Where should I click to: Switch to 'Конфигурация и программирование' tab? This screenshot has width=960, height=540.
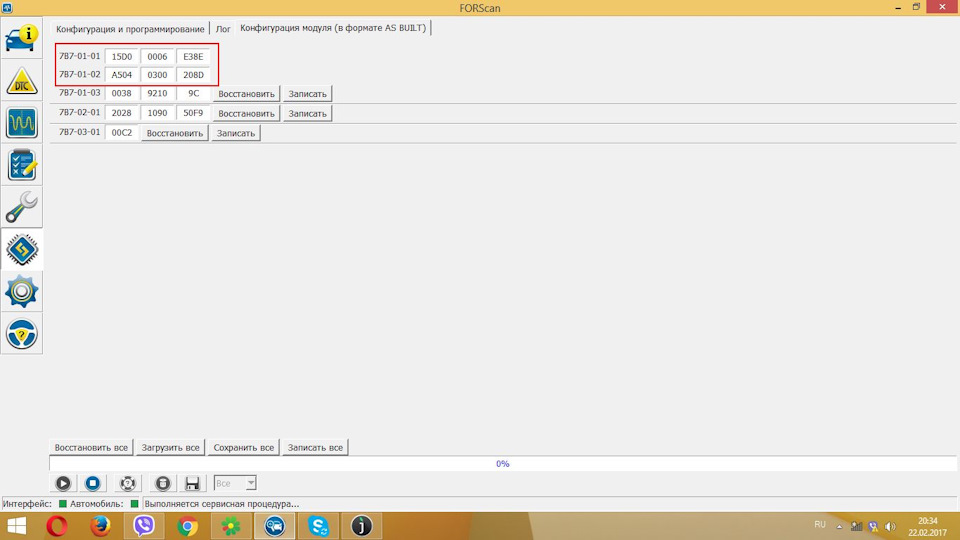130,29
